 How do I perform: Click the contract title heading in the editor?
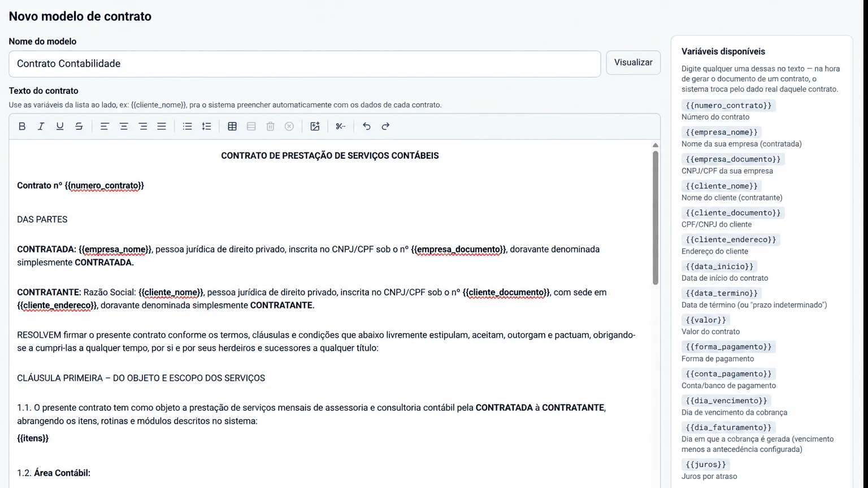pos(330,156)
